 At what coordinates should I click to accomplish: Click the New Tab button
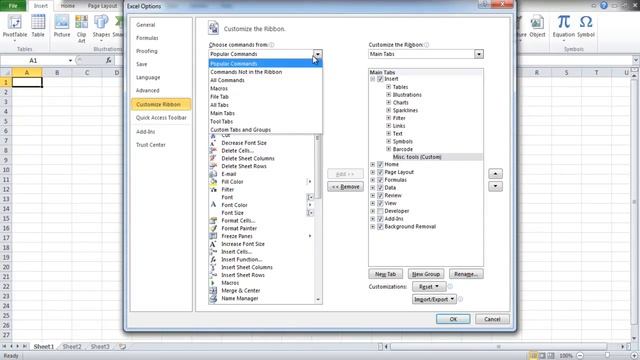tap(386, 274)
